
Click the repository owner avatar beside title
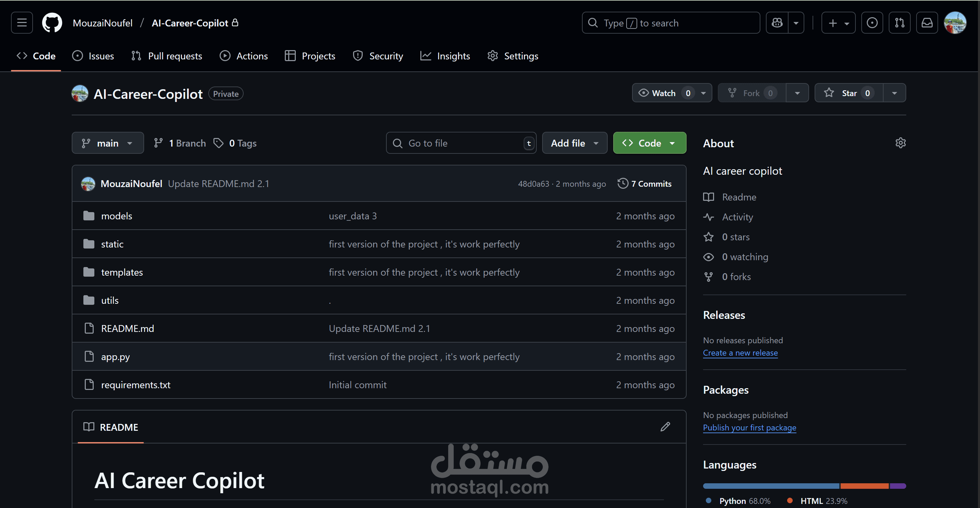coord(80,94)
